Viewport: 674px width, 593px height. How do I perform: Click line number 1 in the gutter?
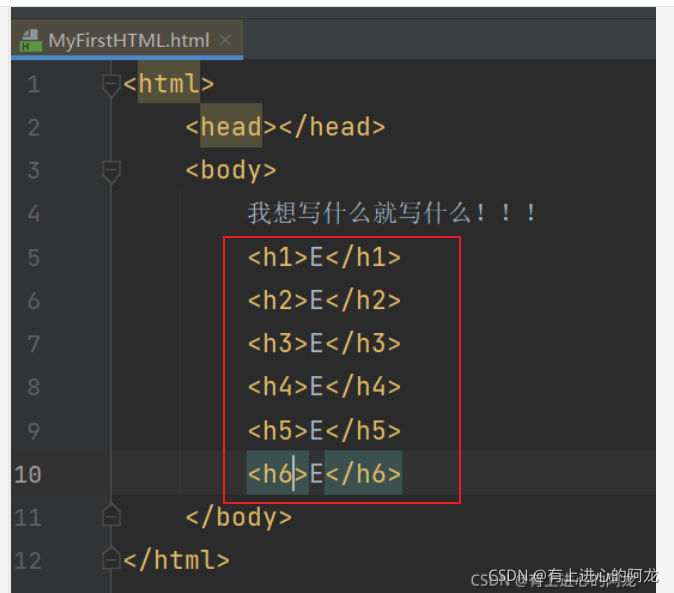[x=34, y=84]
